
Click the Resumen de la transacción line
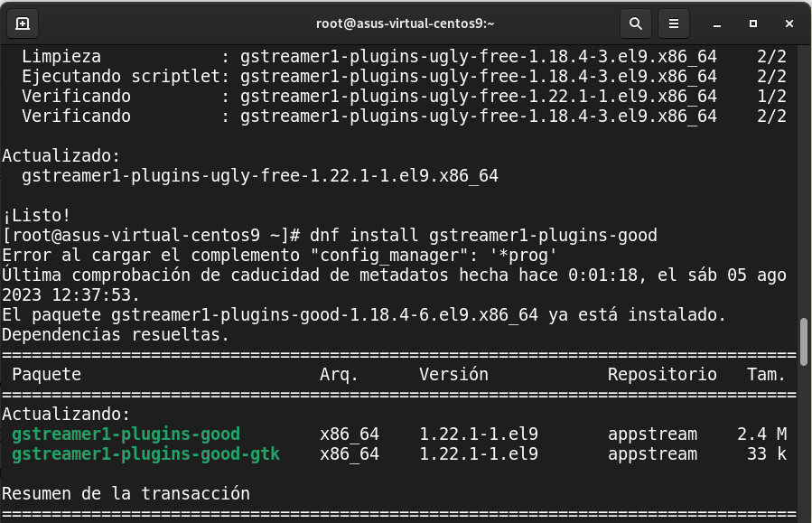126,493
